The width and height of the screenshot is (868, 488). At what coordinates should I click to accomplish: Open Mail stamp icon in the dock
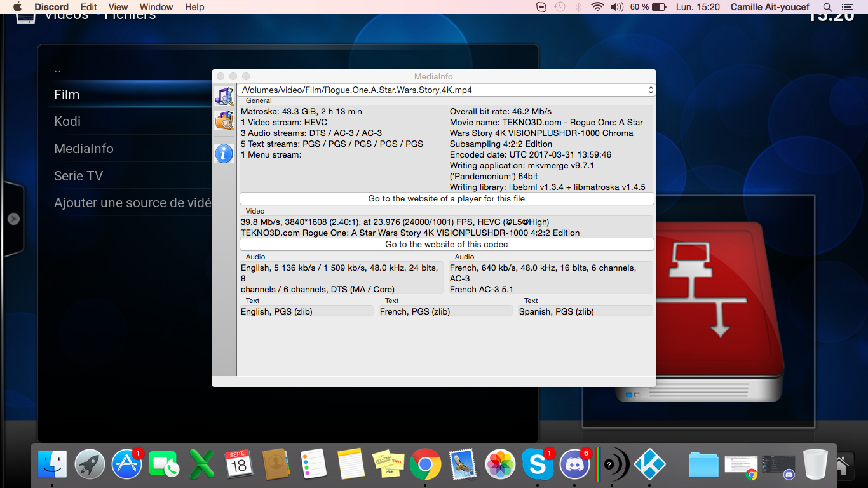coord(463,464)
